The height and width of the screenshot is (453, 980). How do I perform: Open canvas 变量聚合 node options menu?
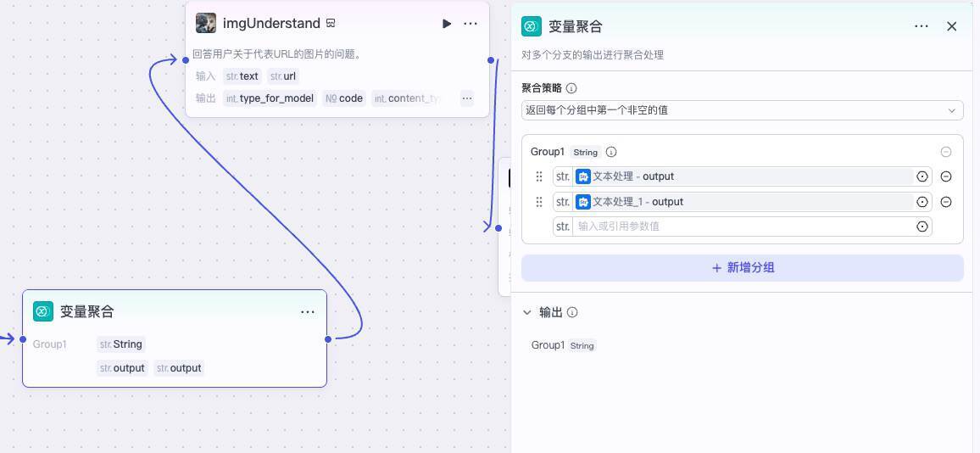coord(308,311)
